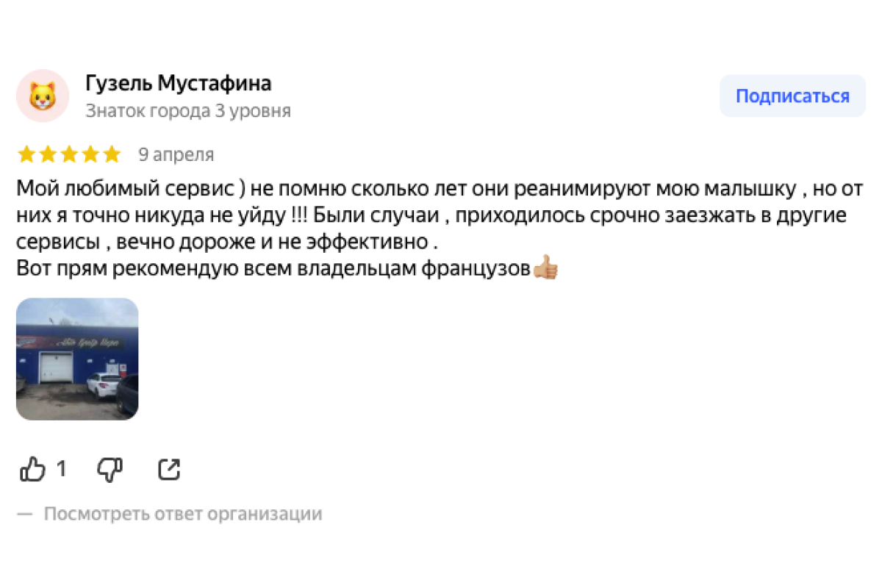
Task: Click the second yellow rating star
Action: point(48,154)
